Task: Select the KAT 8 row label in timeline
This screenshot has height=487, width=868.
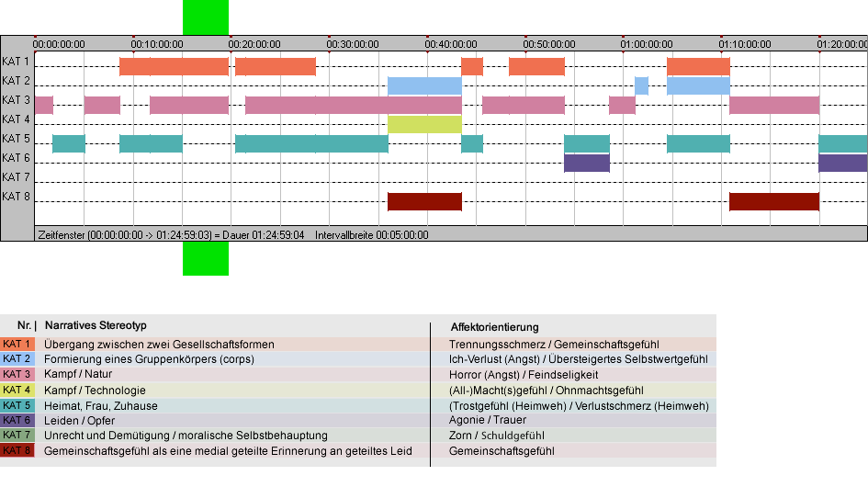Action: [x=16, y=197]
